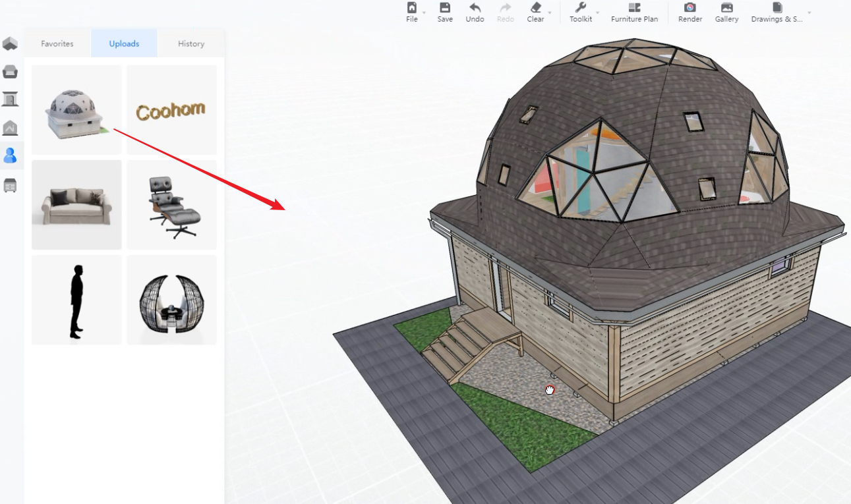Select the house decoration sidebar icon
Viewport: 851px width, 504px height.
[10, 128]
